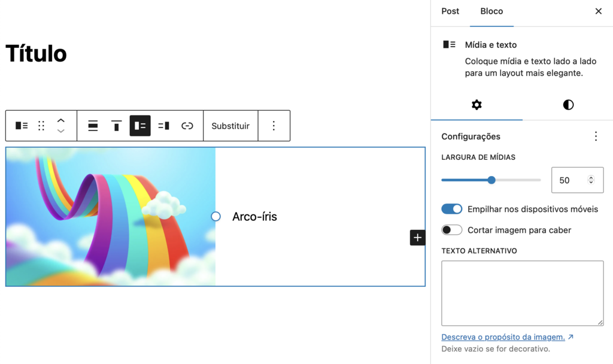Viewport: 613px width, 364px height.
Task: Select the change alignment icon
Action: [x=93, y=126]
